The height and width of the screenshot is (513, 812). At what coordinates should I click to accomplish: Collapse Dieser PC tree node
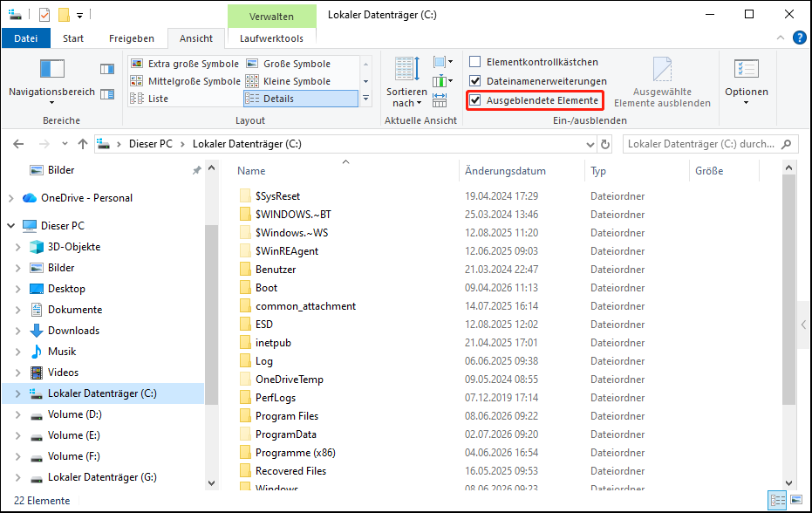tap(10, 226)
